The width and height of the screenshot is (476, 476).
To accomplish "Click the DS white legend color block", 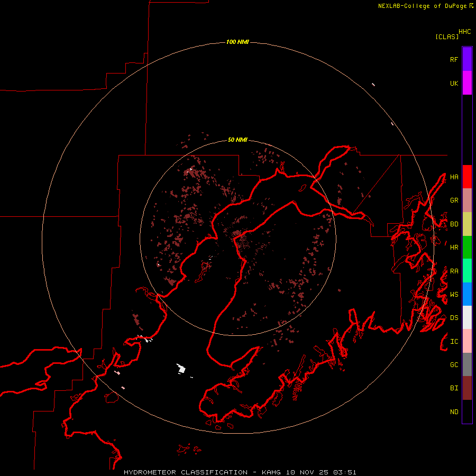I will (x=467, y=317).
